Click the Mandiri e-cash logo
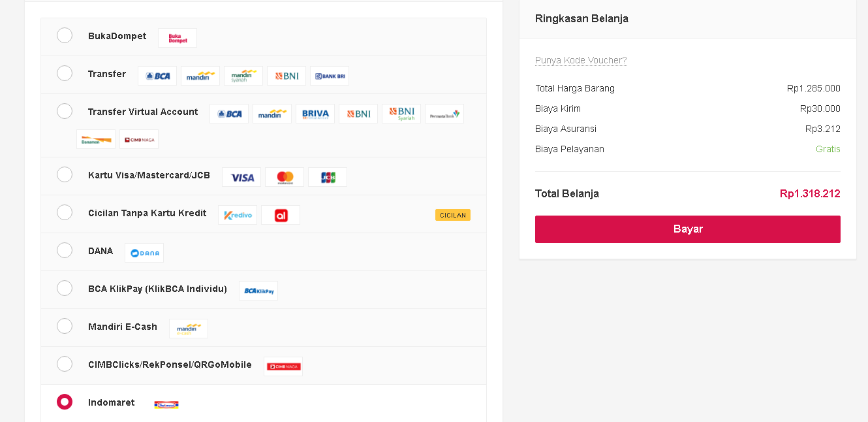 tap(189, 329)
